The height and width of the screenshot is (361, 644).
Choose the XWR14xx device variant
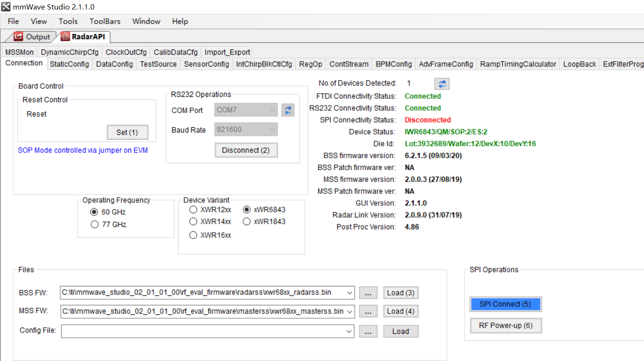tap(193, 221)
